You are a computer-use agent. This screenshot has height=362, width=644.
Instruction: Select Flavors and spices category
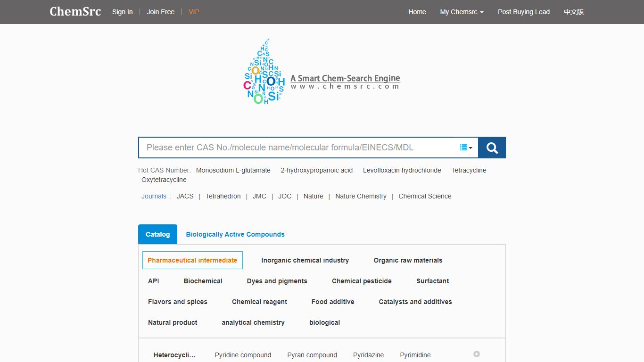pyautogui.click(x=178, y=302)
